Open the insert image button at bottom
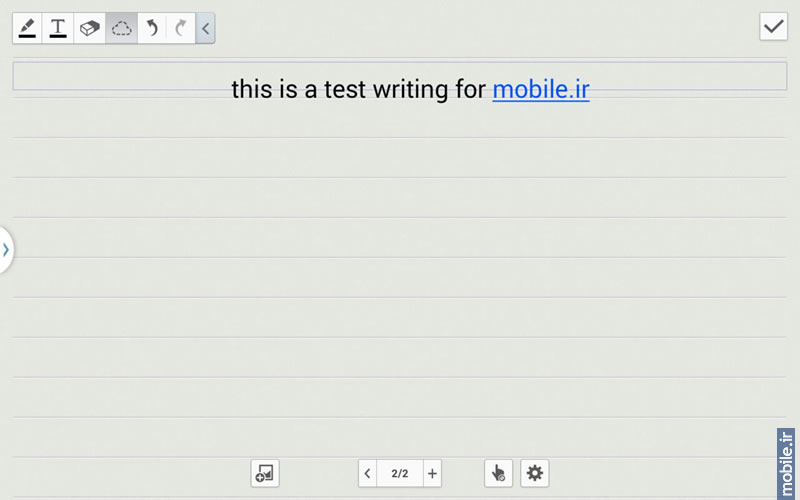800x500 pixels. pyautogui.click(x=265, y=473)
